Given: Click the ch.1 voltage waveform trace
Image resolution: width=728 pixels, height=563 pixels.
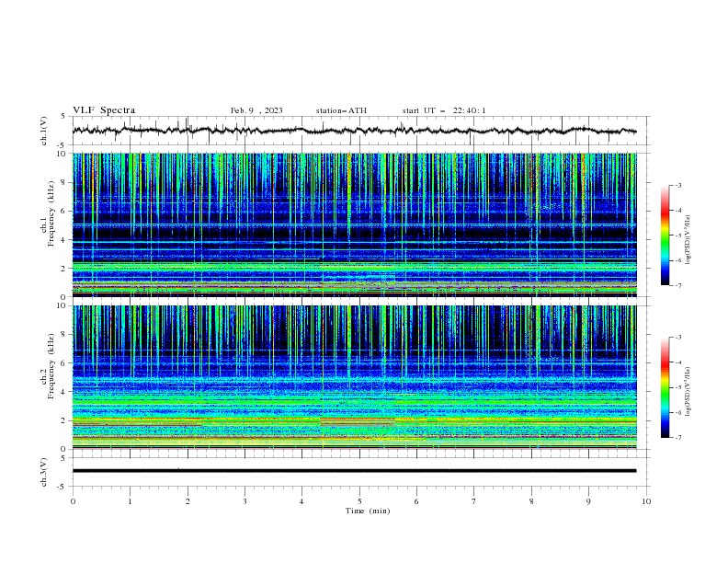Looking at the screenshot, I should 354,131.
